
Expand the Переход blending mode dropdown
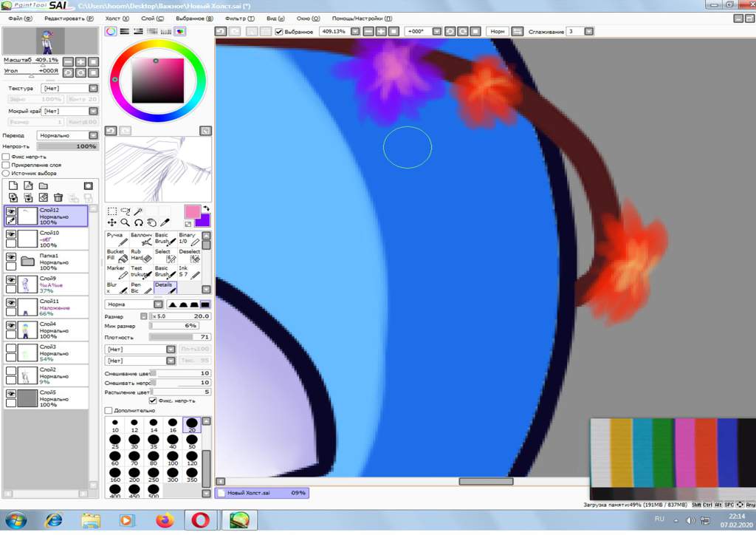(92, 136)
